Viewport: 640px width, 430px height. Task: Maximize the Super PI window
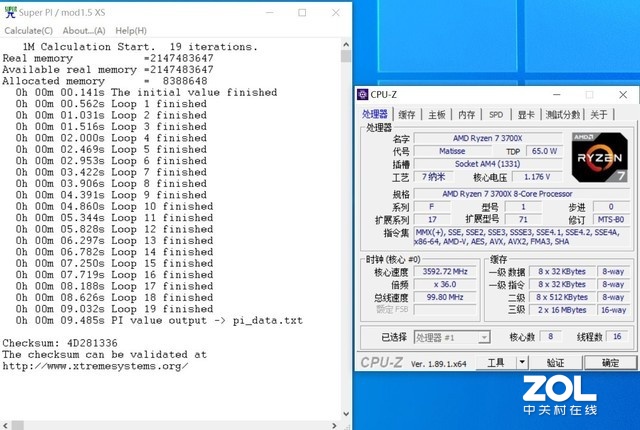tap(302, 13)
